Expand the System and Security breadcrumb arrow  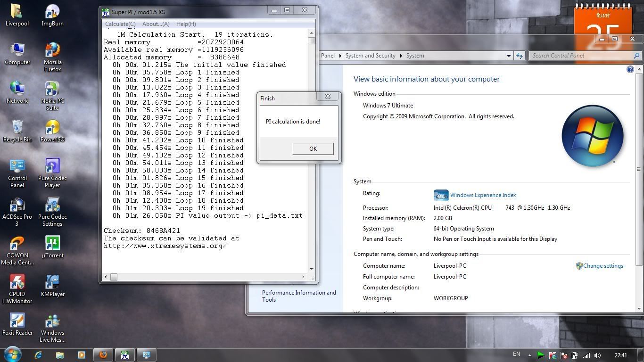point(401,56)
